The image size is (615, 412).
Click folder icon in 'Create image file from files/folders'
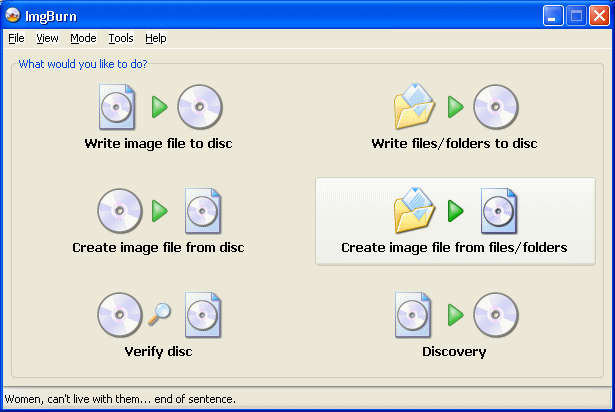pos(414,210)
